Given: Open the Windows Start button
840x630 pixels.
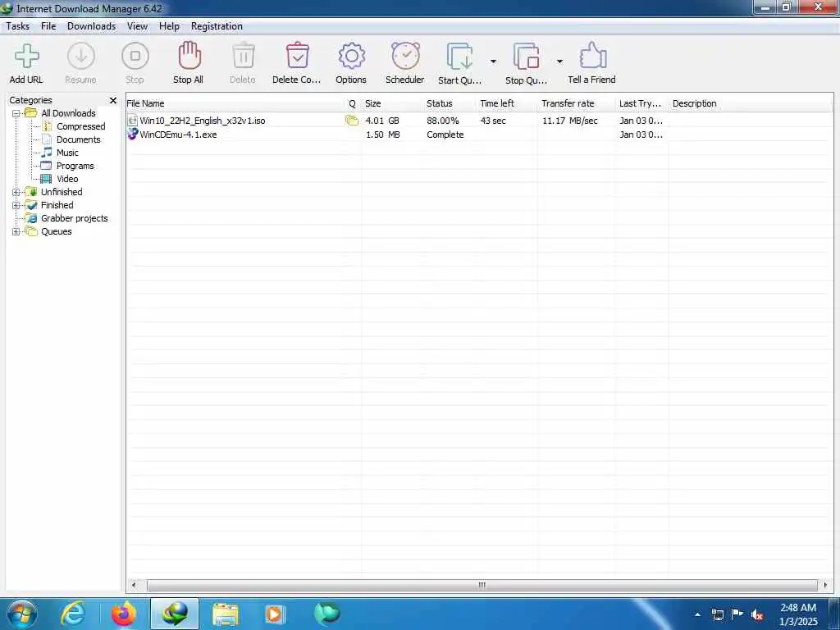Looking at the screenshot, I should (21, 614).
